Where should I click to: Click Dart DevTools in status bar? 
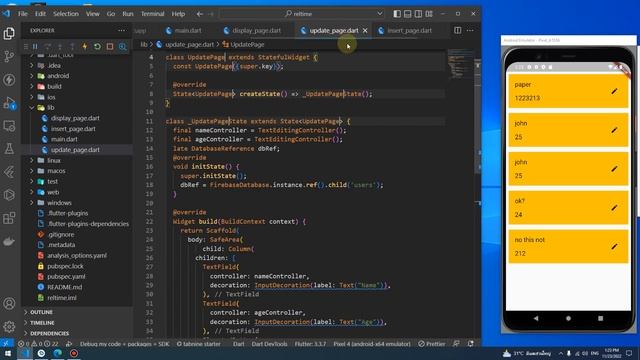(269, 344)
